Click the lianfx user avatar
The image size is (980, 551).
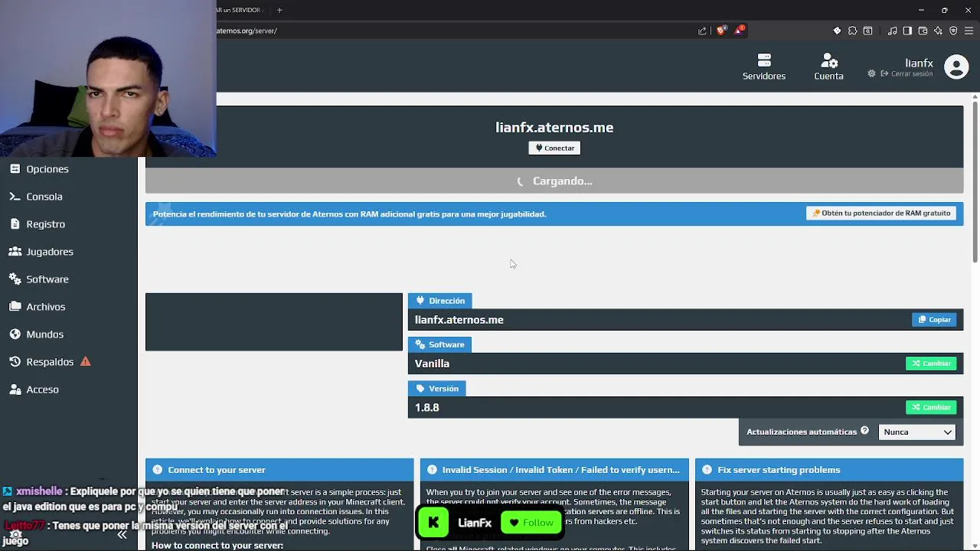[x=956, y=67]
